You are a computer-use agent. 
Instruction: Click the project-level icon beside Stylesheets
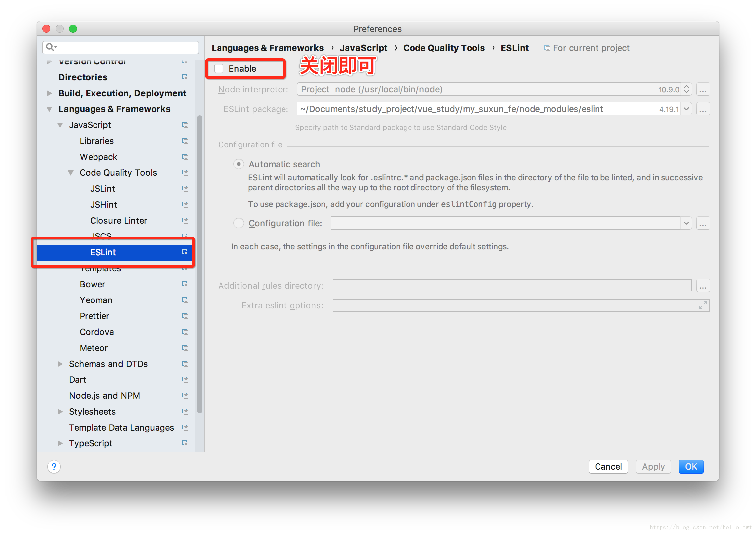(185, 412)
